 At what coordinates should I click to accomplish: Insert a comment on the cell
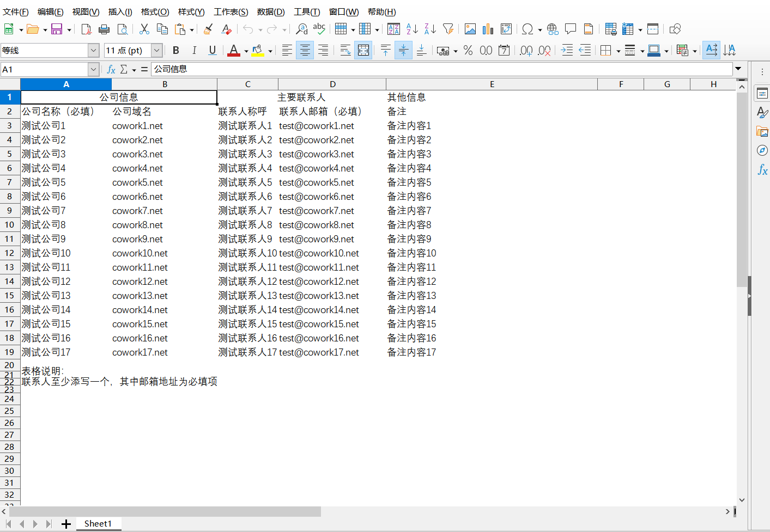point(570,29)
